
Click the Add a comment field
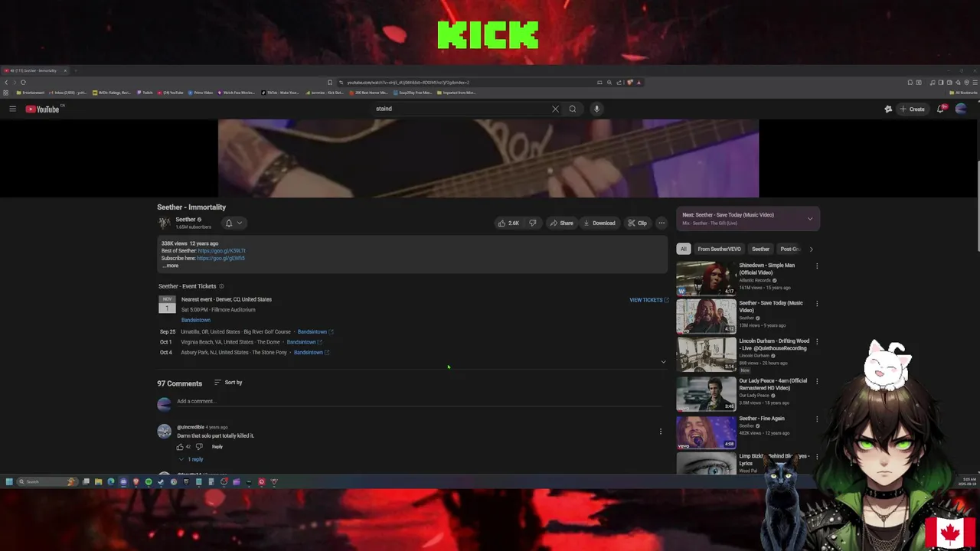[x=419, y=402]
